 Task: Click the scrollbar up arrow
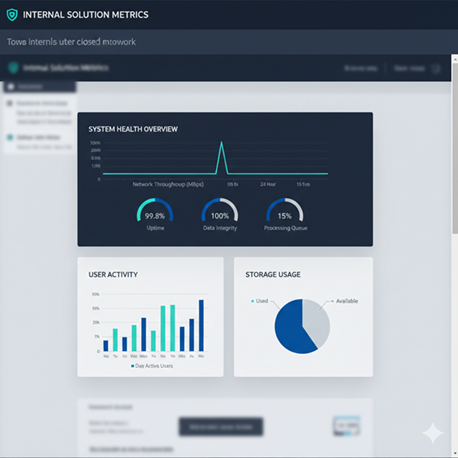[x=455, y=59]
